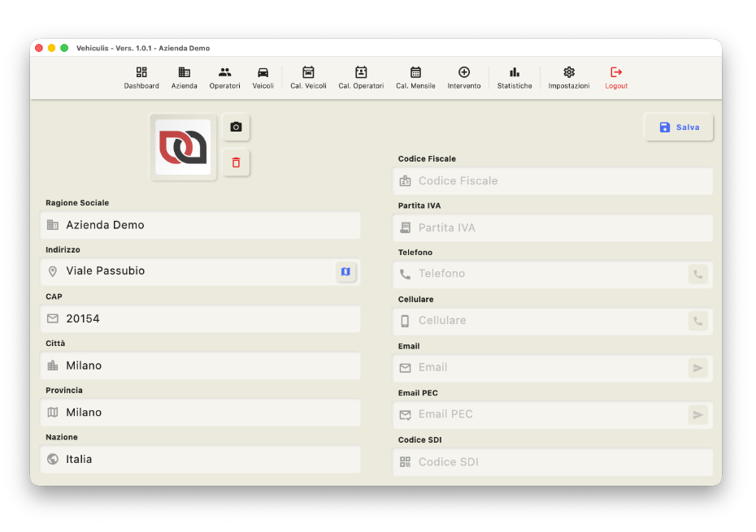756x532 pixels.
Task: Click the phone call icon beside Telefono
Action: 697,275
